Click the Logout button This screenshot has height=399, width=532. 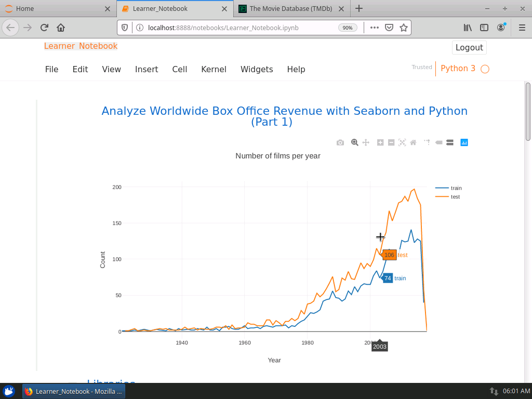(x=469, y=47)
